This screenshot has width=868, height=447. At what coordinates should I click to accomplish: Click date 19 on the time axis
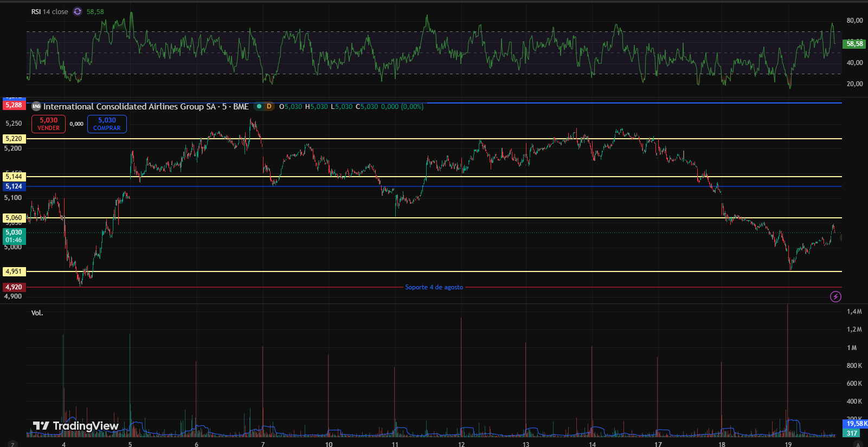point(788,444)
